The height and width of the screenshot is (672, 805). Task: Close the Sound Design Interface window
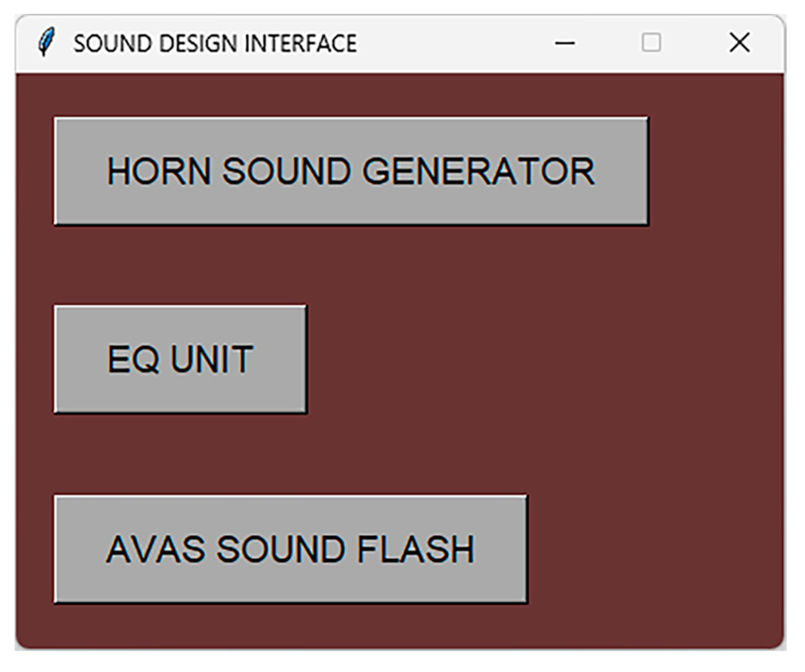tap(739, 43)
